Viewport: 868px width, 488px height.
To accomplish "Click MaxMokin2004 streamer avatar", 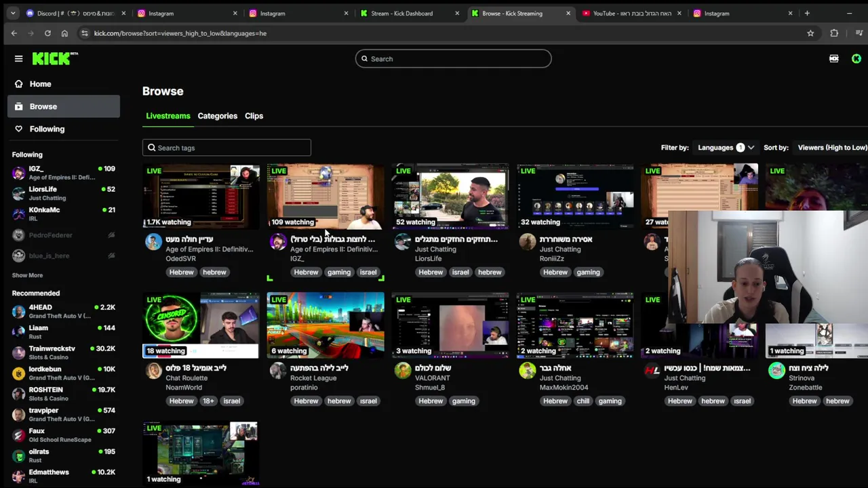I will click(x=528, y=371).
